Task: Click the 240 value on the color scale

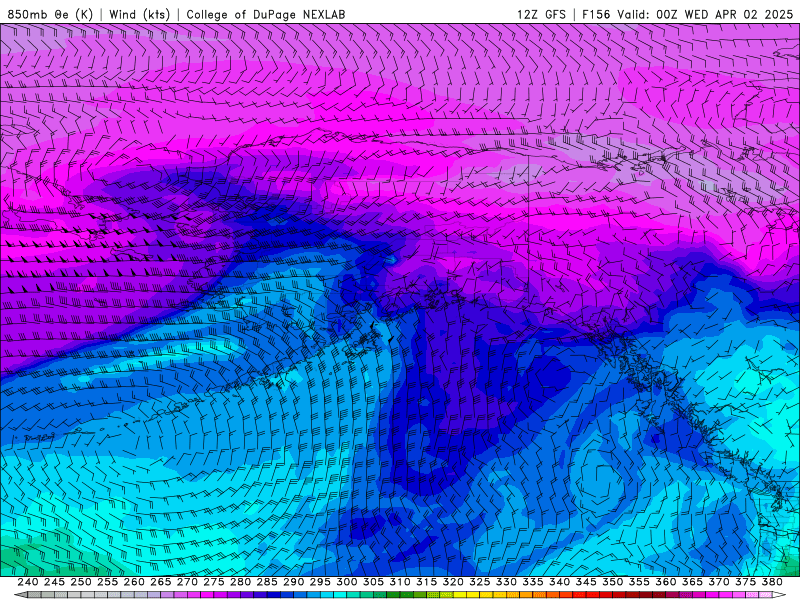Action: [28, 582]
